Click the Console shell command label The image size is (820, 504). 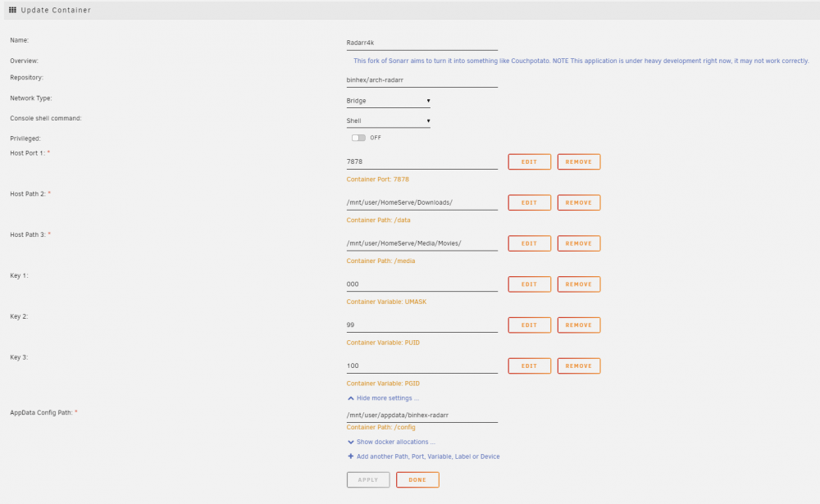45,119
